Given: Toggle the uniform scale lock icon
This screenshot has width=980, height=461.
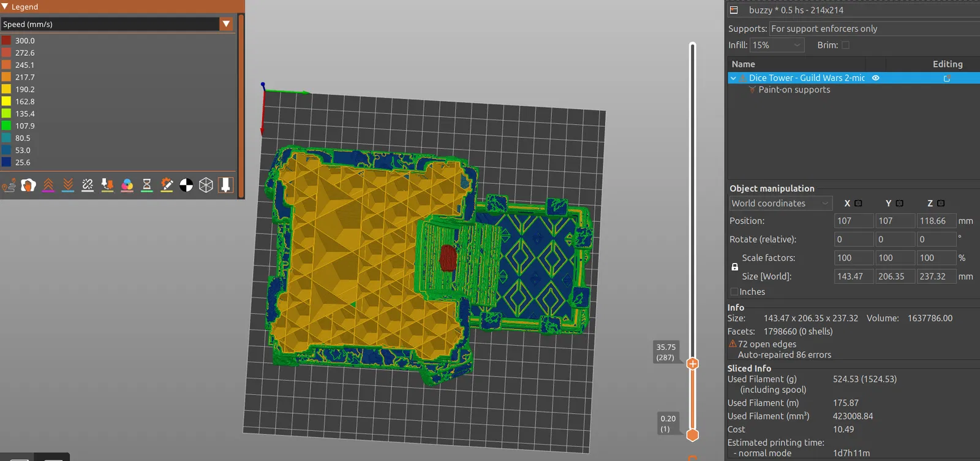Looking at the screenshot, I should (735, 267).
